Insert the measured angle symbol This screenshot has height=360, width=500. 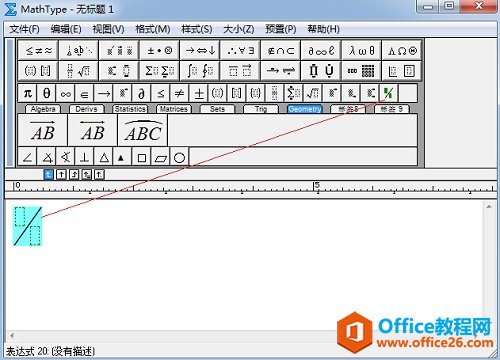coord(47,157)
